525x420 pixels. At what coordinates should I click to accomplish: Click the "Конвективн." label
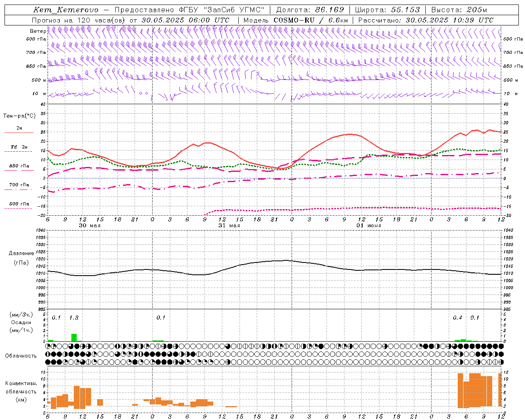[x=21, y=383]
